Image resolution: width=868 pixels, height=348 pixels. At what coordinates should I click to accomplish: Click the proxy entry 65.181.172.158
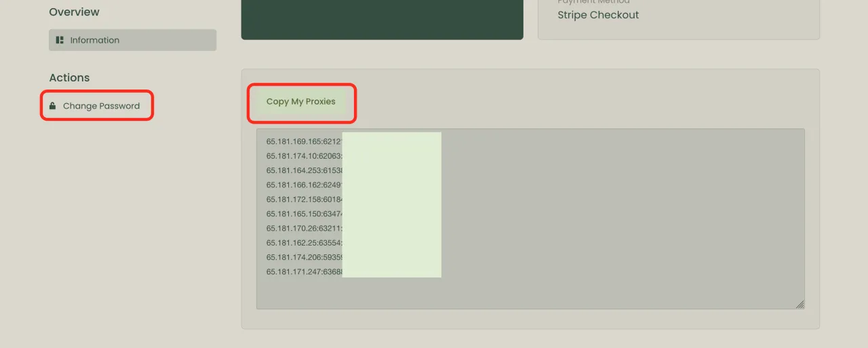303,199
